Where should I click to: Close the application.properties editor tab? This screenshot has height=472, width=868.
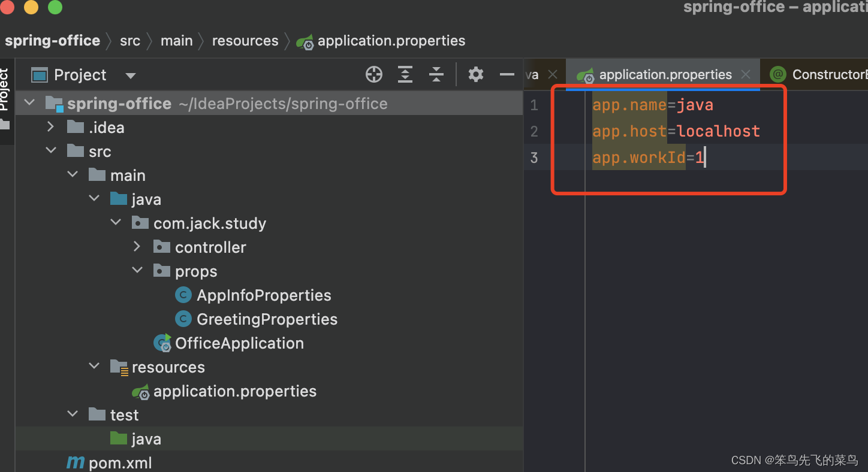click(745, 74)
